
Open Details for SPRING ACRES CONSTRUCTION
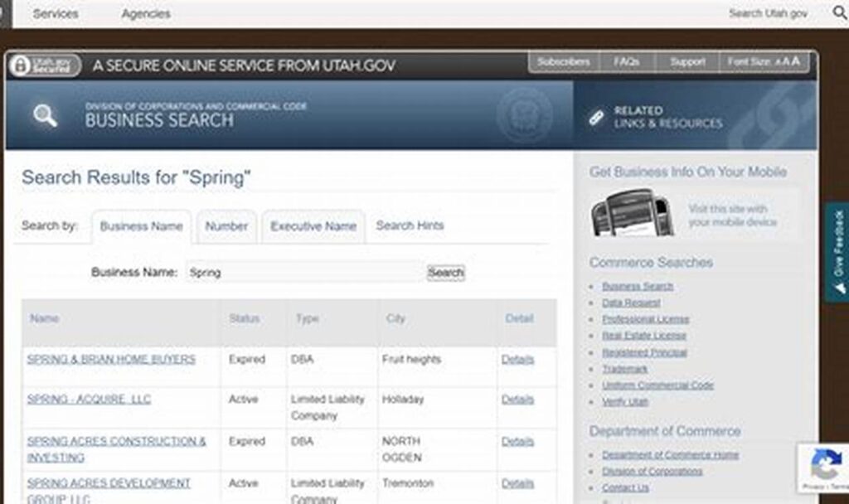coord(517,442)
